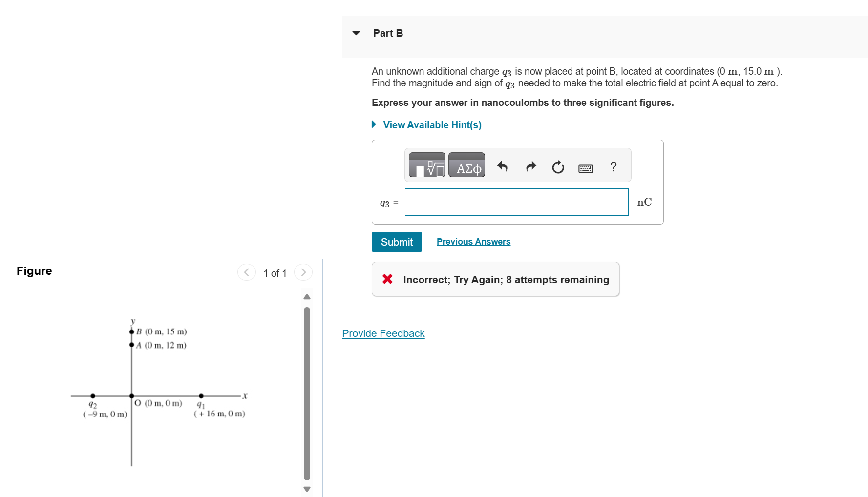Reset the answer with the circular reset icon
868x497 pixels.
point(558,167)
